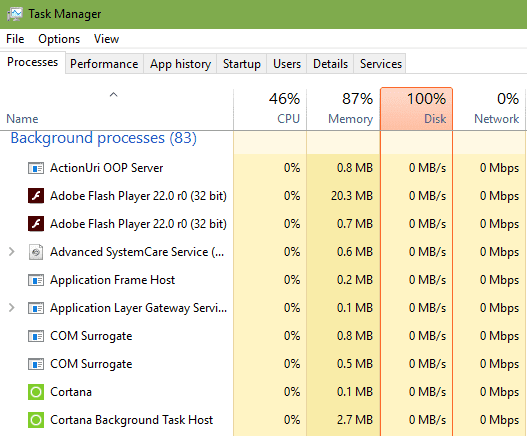Switch to the App history tab
Image resolution: width=527 pixels, height=436 pixels.
pos(180,64)
